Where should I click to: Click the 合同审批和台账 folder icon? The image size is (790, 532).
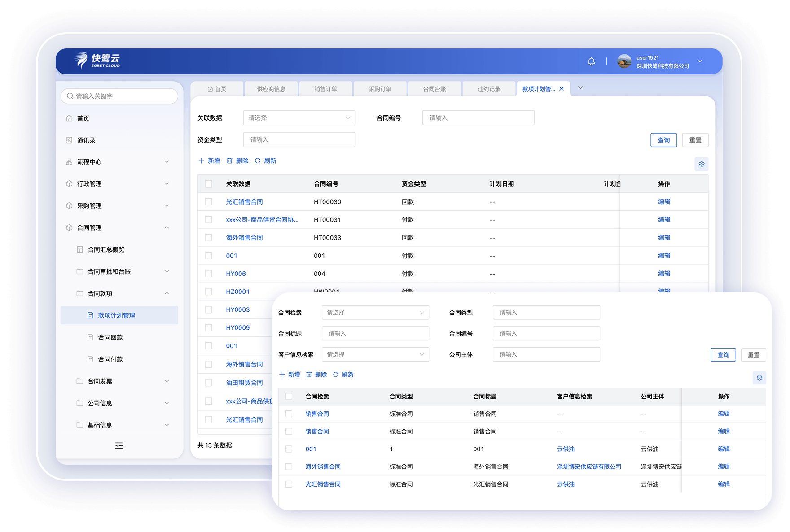click(80, 272)
